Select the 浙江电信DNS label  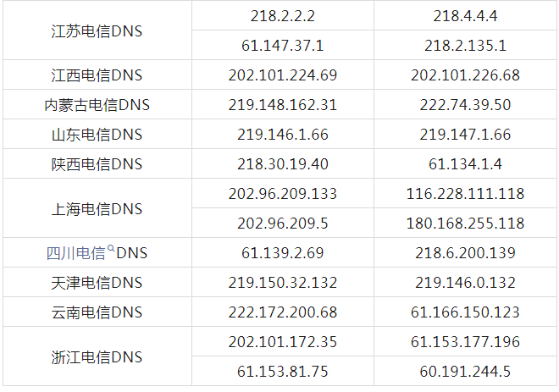coord(97,356)
